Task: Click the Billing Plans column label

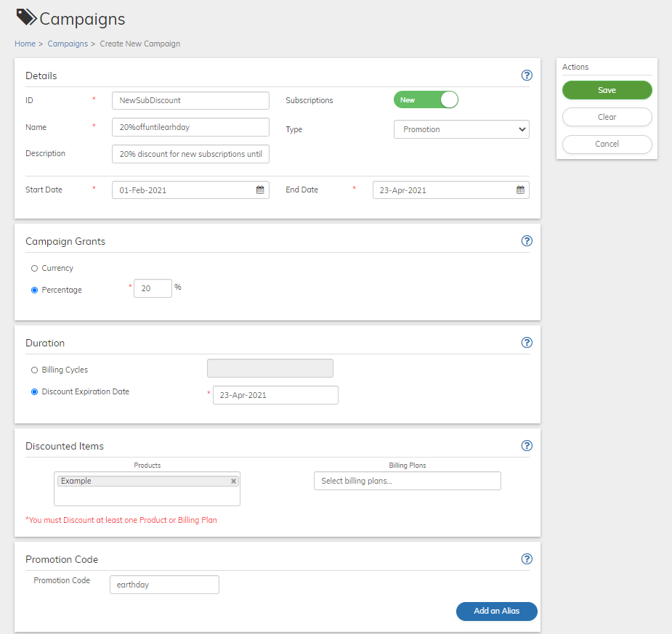Action: click(407, 466)
